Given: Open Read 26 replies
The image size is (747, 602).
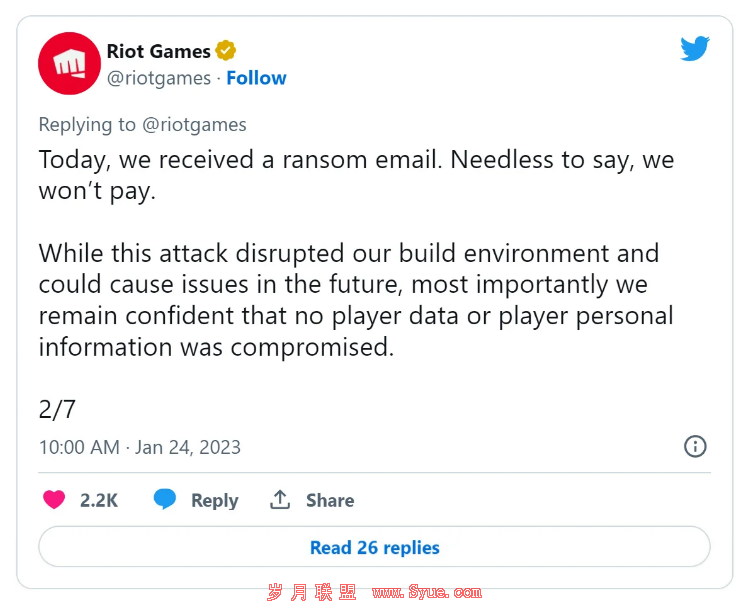Looking at the screenshot, I should (x=374, y=547).
